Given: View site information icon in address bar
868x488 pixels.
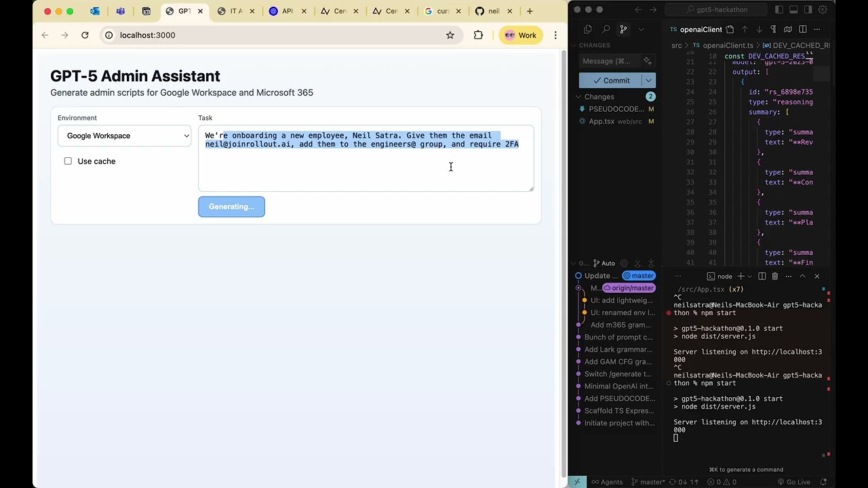Looking at the screenshot, I should [108, 35].
